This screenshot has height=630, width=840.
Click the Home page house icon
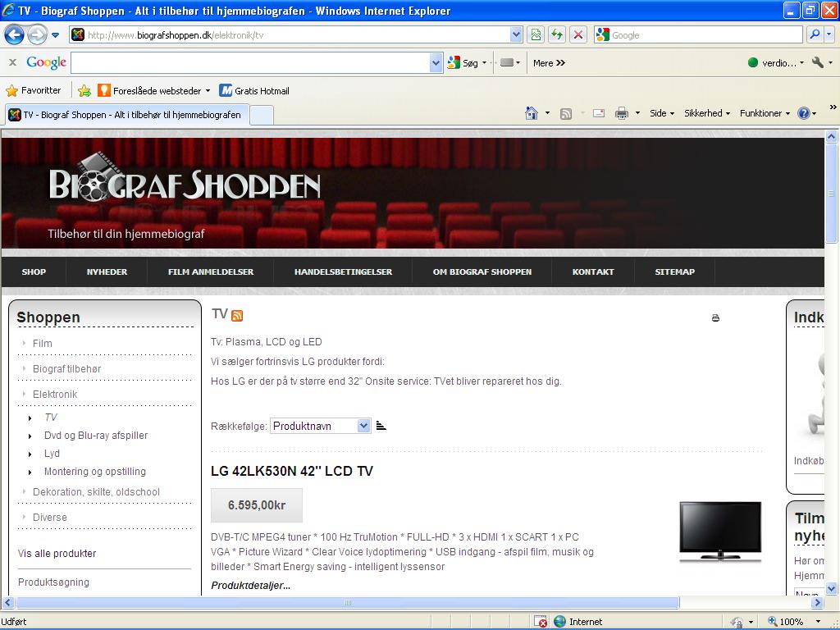[532, 113]
